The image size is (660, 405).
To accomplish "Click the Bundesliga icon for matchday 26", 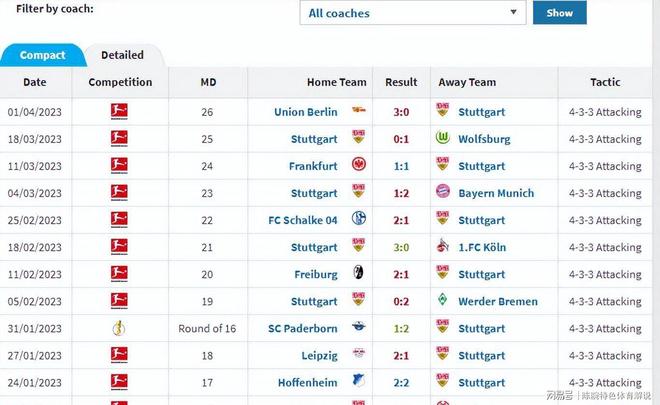I will pos(119,112).
